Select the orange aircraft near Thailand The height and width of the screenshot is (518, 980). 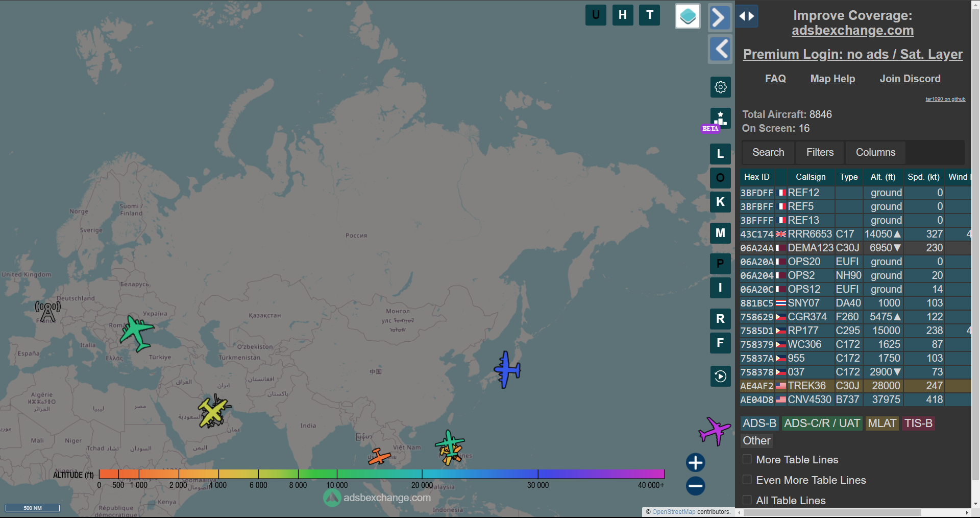(x=379, y=456)
